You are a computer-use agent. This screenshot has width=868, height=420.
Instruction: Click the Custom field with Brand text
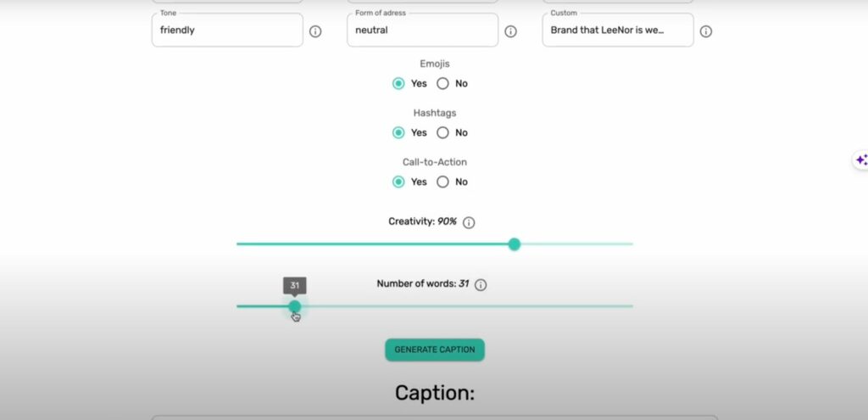click(618, 30)
